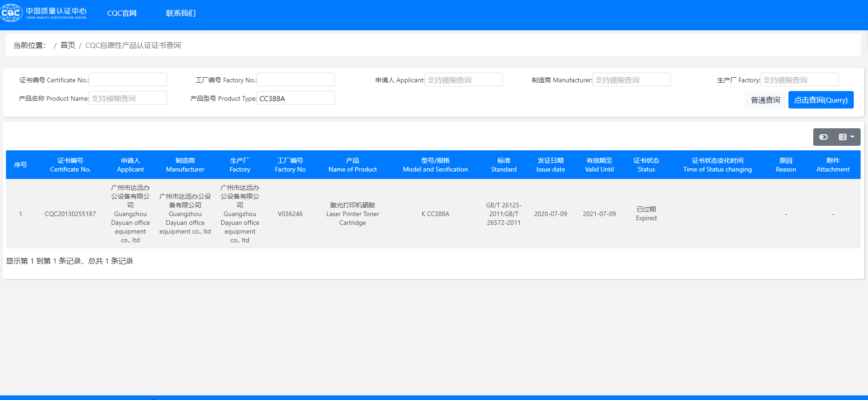The image size is (868, 400).
Task: Click the Attachment column header
Action: 833,165
